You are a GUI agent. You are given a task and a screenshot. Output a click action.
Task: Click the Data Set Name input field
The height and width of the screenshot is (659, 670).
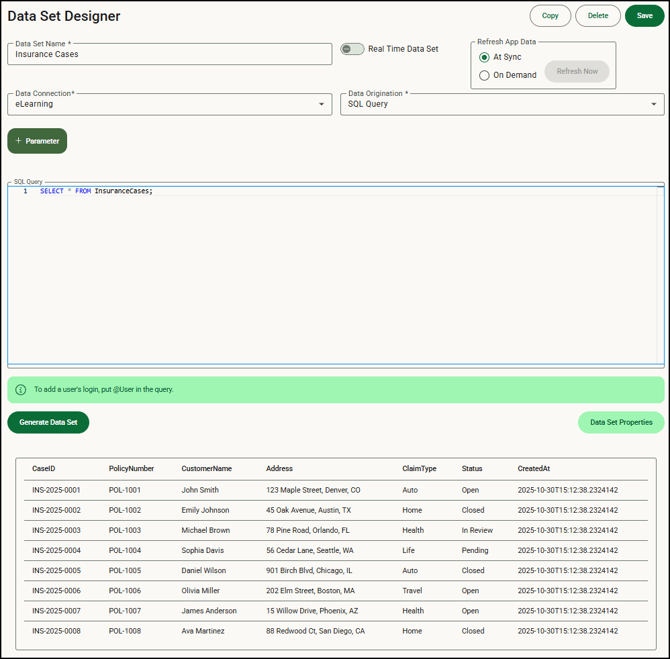click(170, 54)
